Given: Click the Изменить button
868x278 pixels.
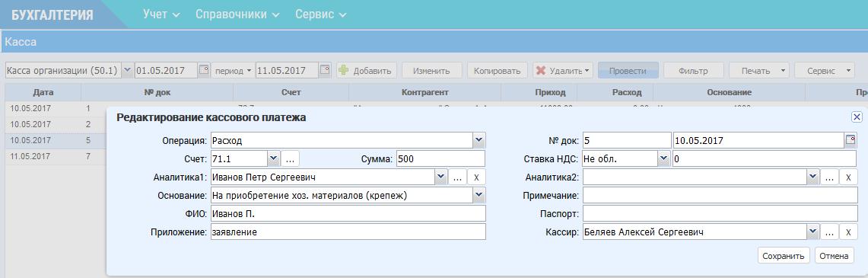Looking at the screenshot, I should [x=432, y=70].
